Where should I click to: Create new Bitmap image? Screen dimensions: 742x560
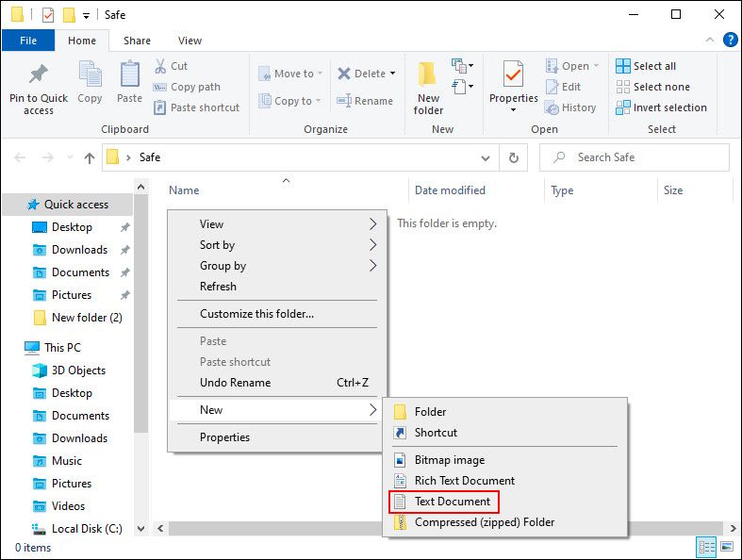click(505, 460)
